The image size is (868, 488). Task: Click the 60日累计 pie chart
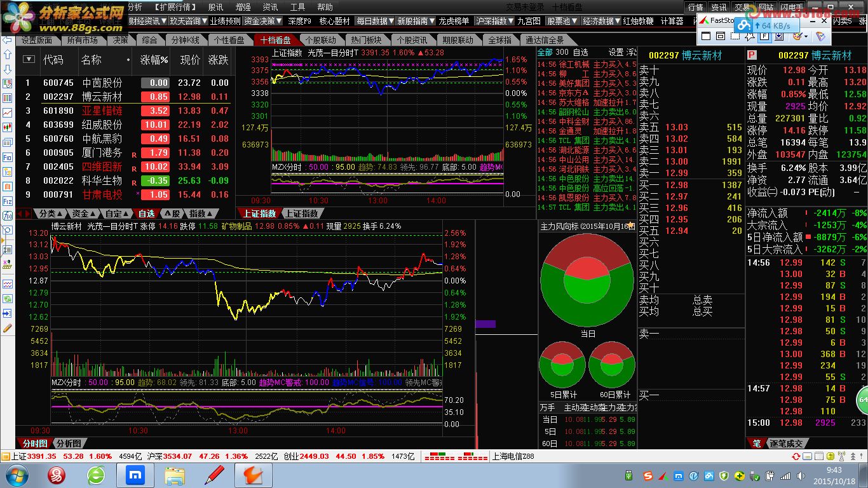click(612, 365)
